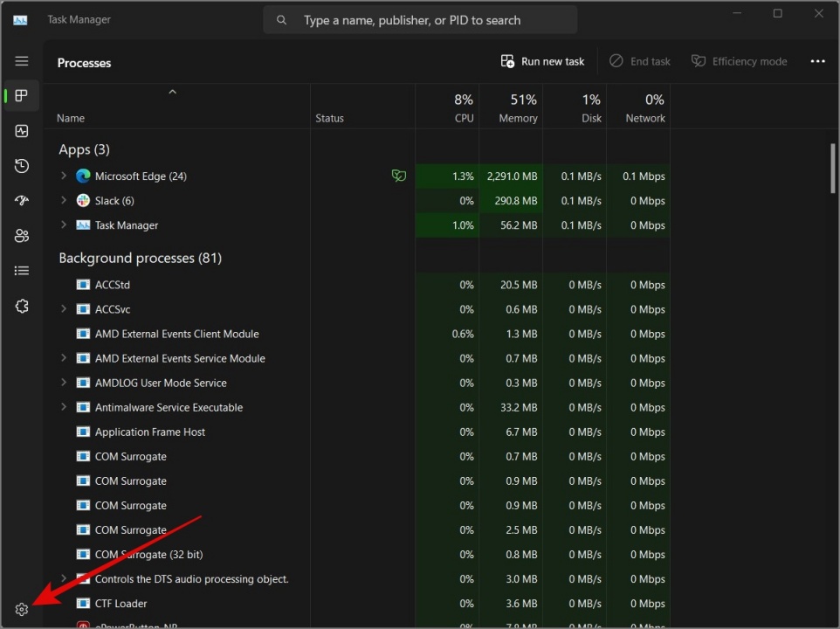Expand the Slack (6) process group
The height and width of the screenshot is (629, 840).
(x=64, y=200)
